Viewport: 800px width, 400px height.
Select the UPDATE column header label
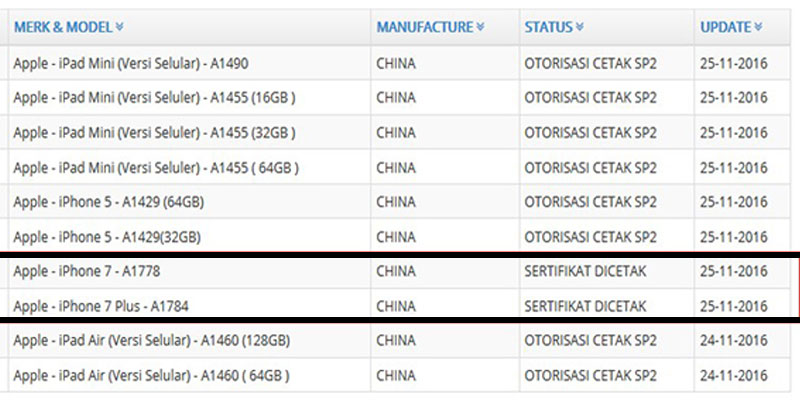click(726, 27)
